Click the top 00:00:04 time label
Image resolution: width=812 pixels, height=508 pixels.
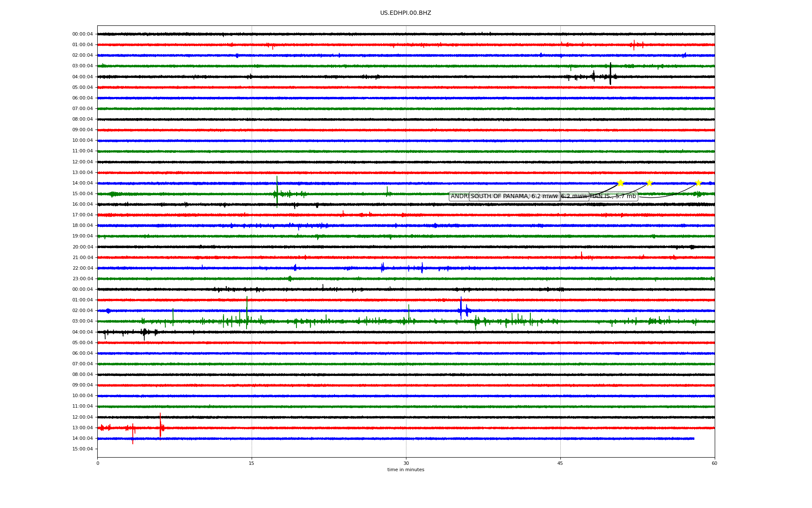tap(82, 34)
